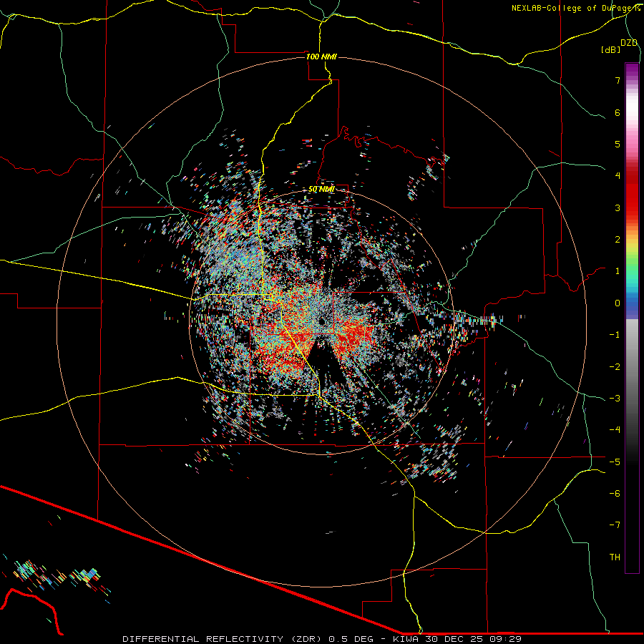644x644 pixels.
Task: Click the TH threshold label on the scale
Action: click(x=615, y=557)
